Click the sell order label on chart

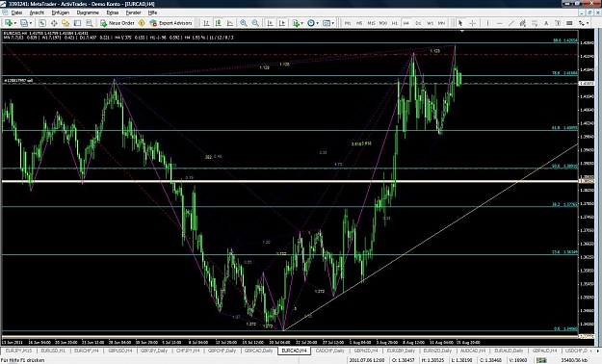click(18, 81)
